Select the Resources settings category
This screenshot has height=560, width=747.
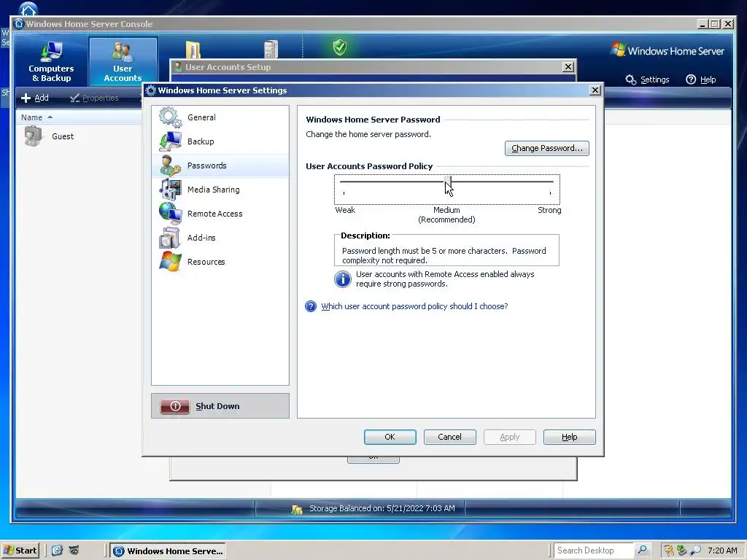220,262
